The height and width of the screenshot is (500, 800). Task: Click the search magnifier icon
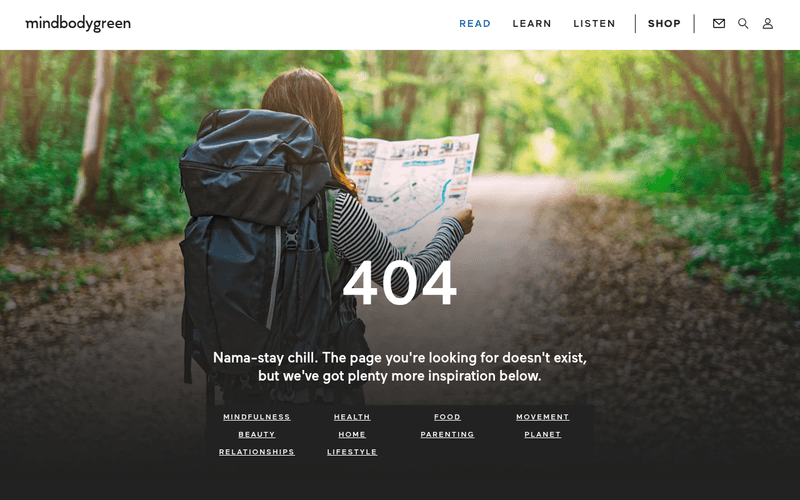(743, 23)
